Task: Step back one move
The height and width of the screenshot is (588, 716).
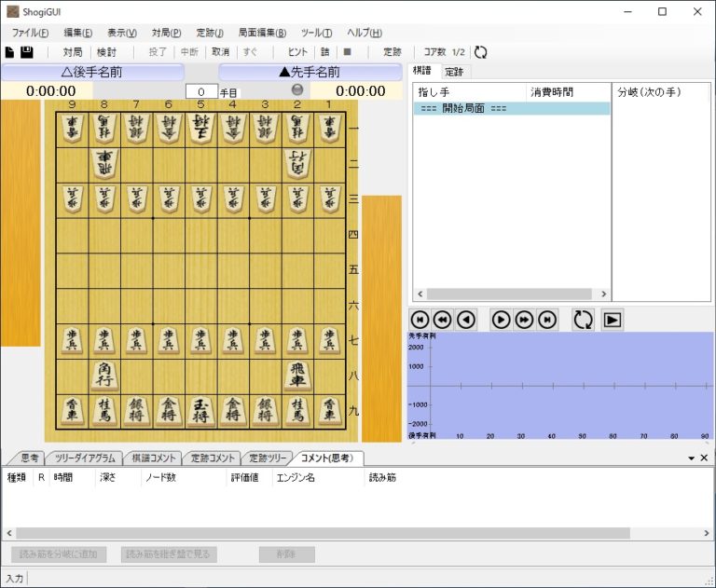Action: [x=465, y=320]
